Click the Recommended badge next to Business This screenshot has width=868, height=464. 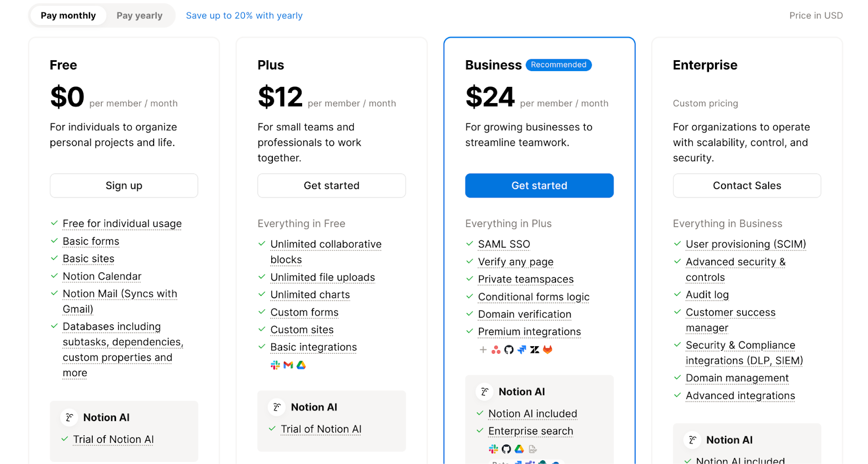click(559, 65)
